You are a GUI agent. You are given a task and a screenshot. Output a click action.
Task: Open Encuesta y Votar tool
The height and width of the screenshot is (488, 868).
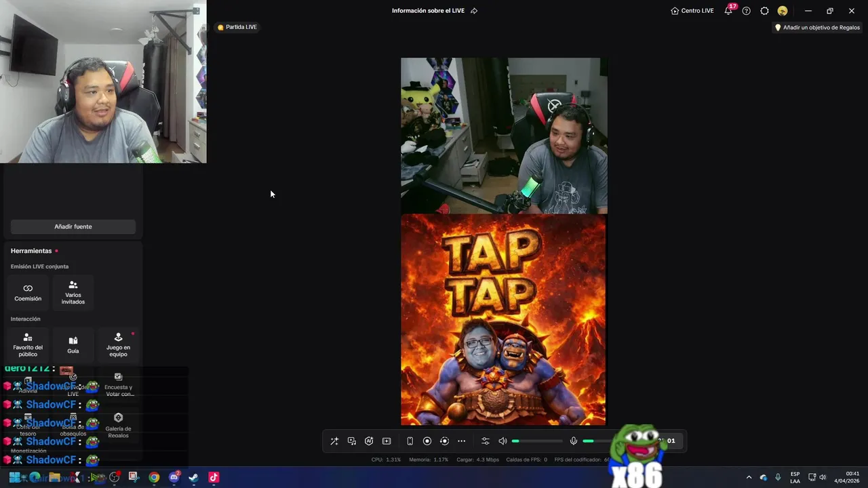(119, 385)
